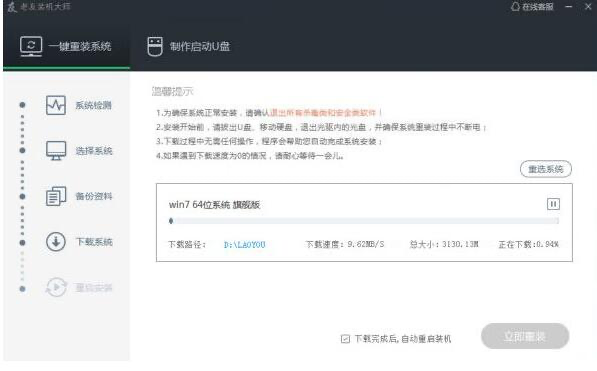The width and height of the screenshot is (597, 371).
Task: Switch to the 制作启动U盘 tab
Action: tap(189, 46)
